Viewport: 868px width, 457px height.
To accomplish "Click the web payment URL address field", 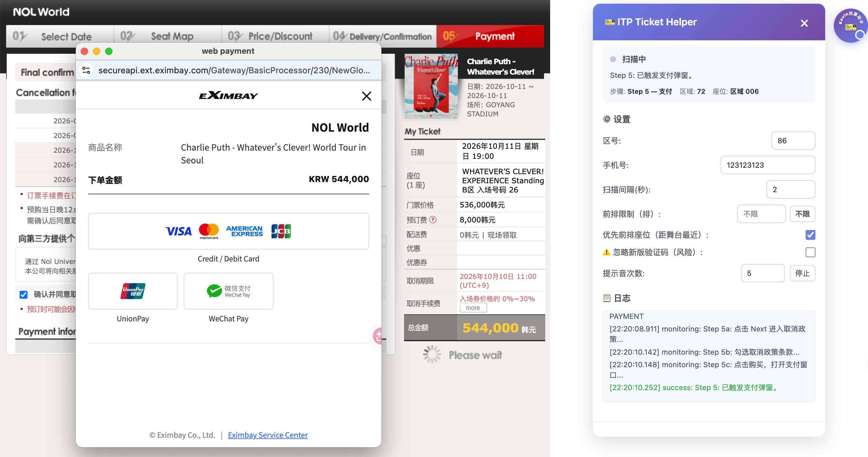I will pos(234,70).
